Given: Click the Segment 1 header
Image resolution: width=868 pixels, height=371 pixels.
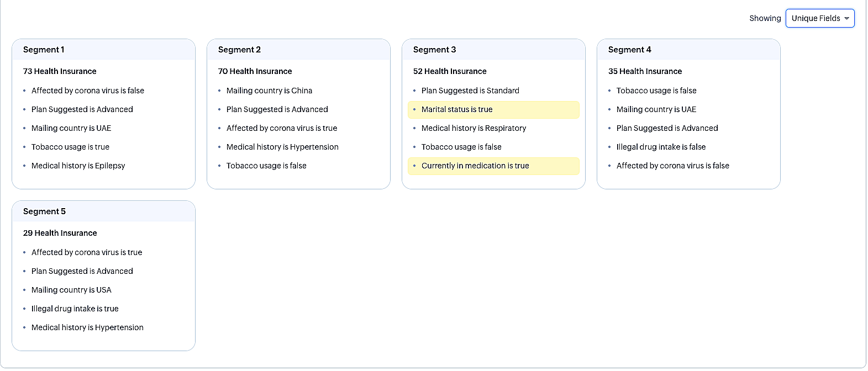Looking at the screenshot, I should (44, 50).
